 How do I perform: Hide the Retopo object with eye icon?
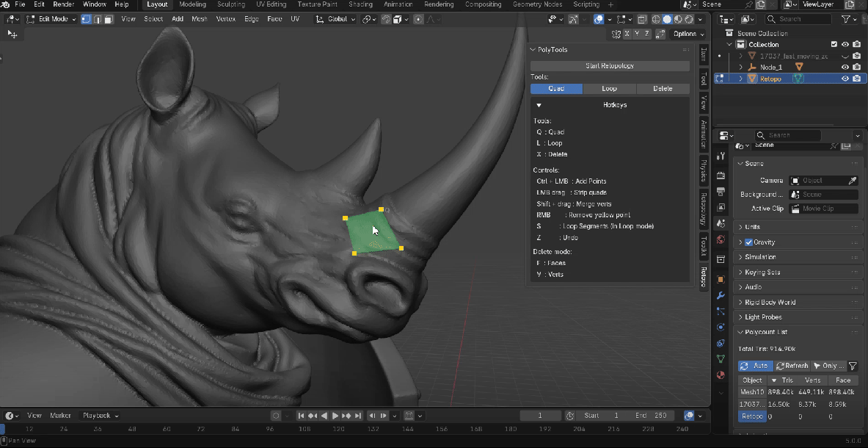click(845, 79)
